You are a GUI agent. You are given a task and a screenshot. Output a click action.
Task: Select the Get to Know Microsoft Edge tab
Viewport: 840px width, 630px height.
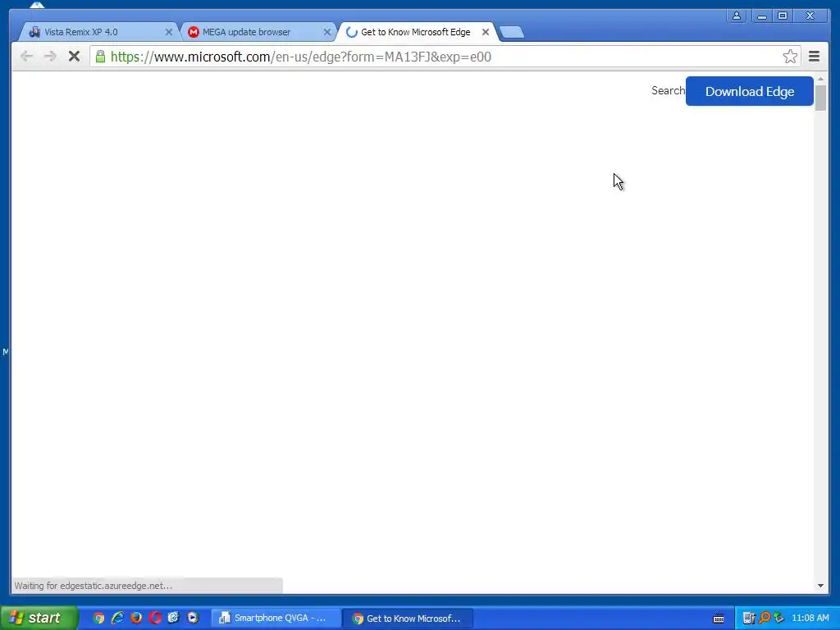[x=416, y=32]
